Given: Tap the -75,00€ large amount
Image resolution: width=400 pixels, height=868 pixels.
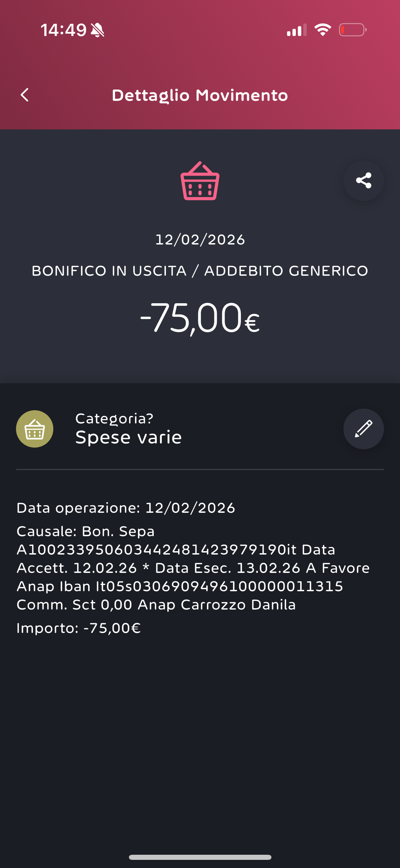Looking at the screenshot, I should coord(200,318).
